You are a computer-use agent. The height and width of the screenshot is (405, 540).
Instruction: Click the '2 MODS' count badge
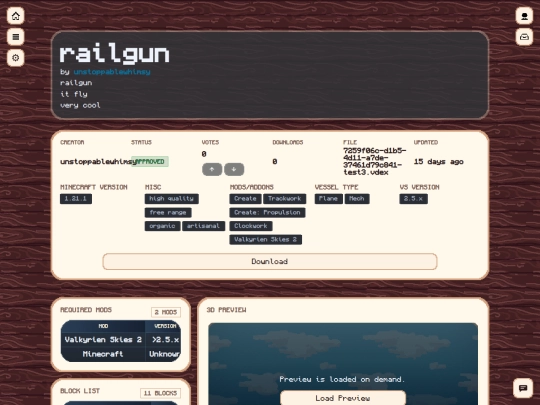click(x=166, y=312)
